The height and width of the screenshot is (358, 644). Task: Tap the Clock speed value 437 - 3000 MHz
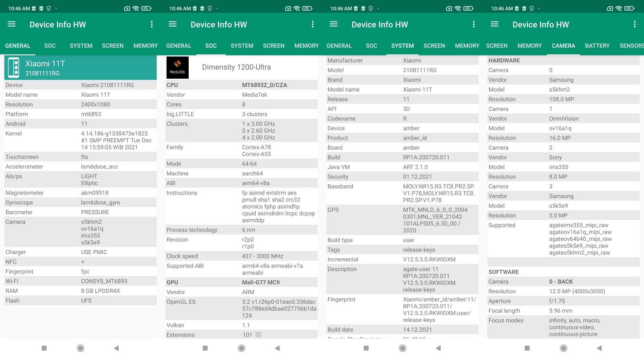[x=263, y=256]
